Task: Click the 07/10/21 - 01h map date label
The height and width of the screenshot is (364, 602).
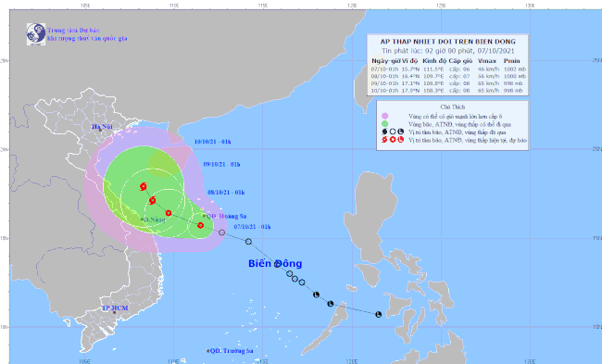Action: (x=252, y=227)
